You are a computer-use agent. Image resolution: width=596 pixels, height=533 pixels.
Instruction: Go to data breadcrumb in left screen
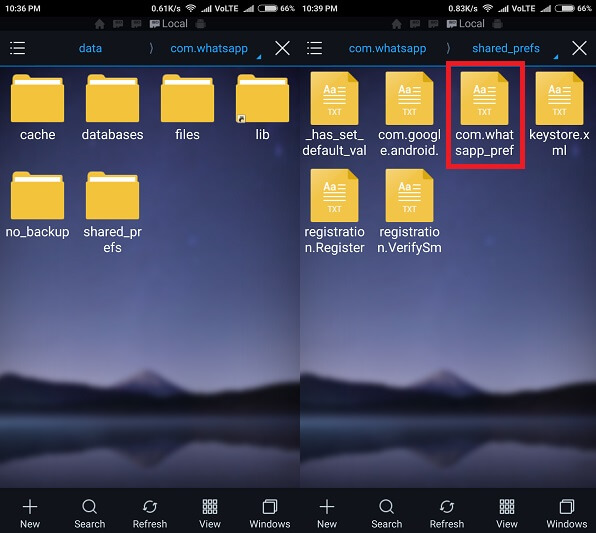pos(90,48)
